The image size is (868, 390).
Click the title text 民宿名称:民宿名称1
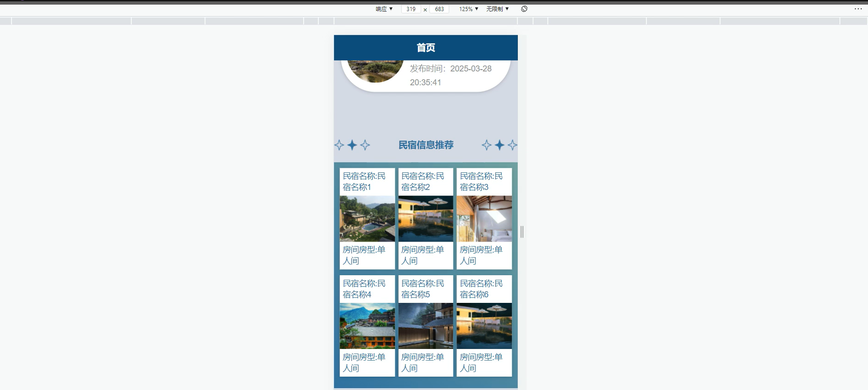coord(364,182)
